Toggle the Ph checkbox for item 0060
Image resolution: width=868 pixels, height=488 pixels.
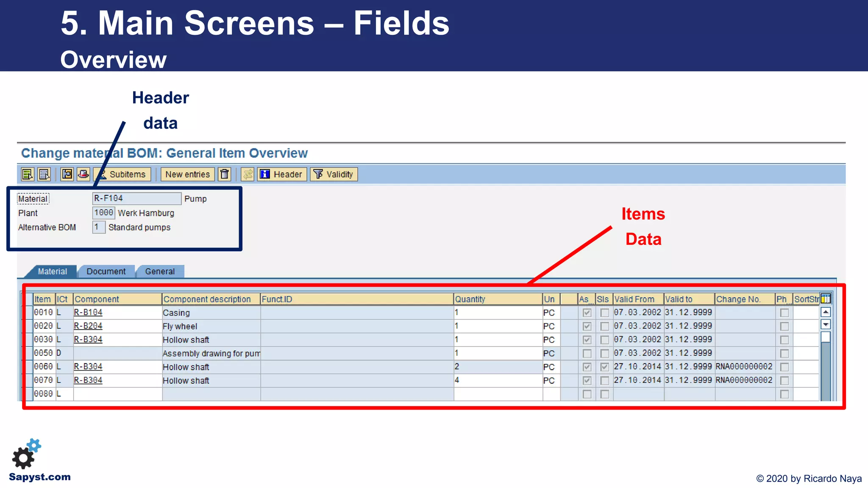(x=785, y=367)
